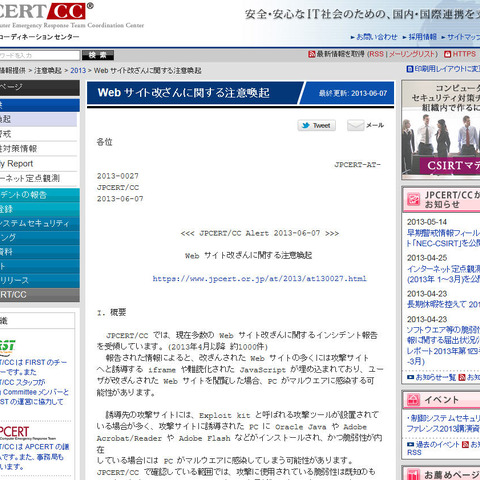480x480 pixels.
Task: Click the RSS feed icon beside 最新情報を取得
Action: [x=312, y=54]
